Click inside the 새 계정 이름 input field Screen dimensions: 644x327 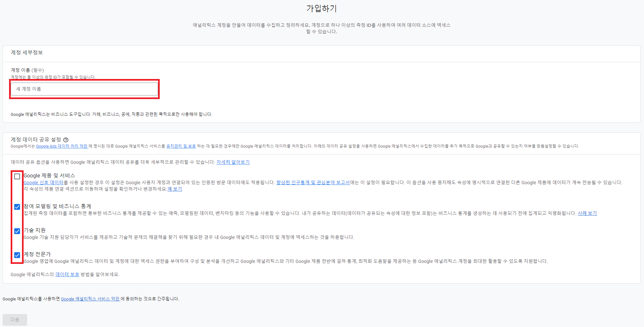point(84,89)
